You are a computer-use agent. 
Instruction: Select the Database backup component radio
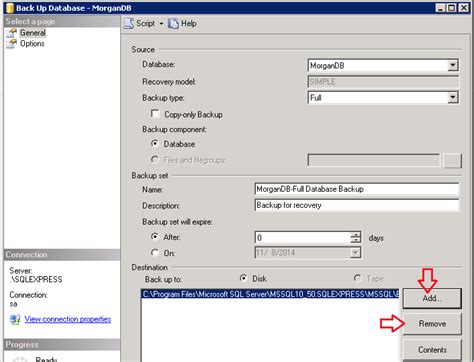[x=155, y=144]
